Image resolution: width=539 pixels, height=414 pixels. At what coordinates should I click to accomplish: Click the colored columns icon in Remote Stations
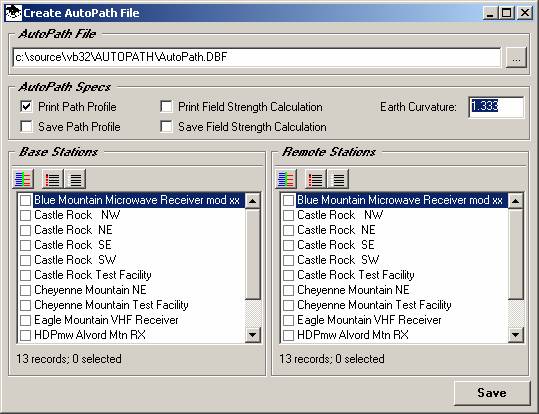[286, 179]
